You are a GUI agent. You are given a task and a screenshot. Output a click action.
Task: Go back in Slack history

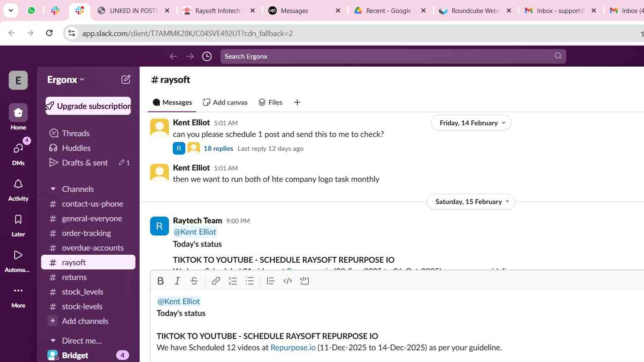pyautogui.click(x=173, y=56)
